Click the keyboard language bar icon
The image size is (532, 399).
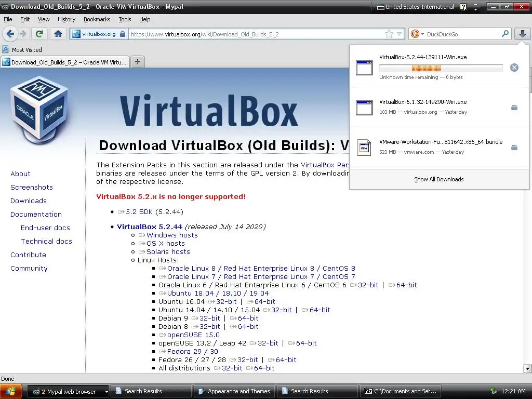pos(381,7)
